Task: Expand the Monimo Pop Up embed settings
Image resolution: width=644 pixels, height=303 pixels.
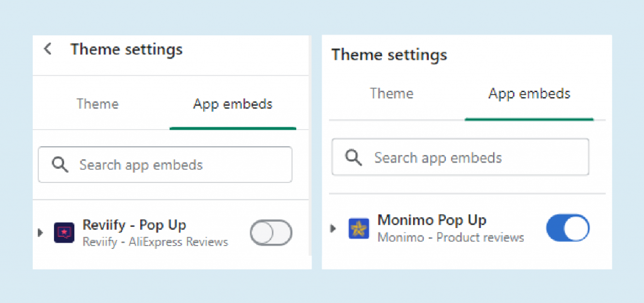Action: click(334, 228)
